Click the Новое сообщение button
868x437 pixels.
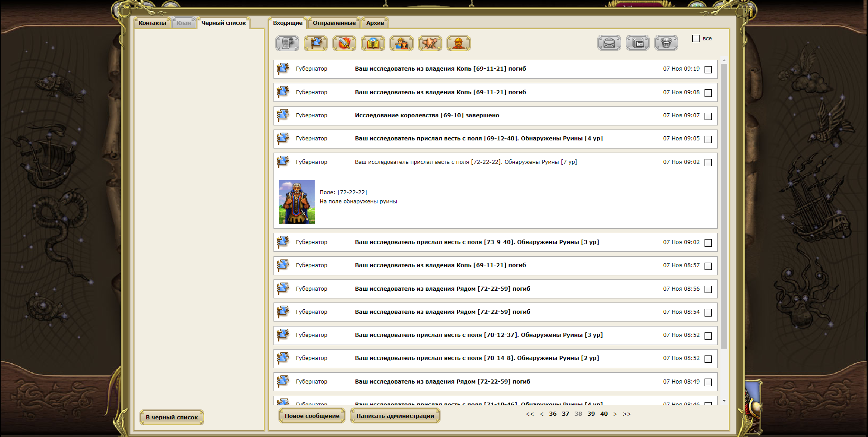312,416
